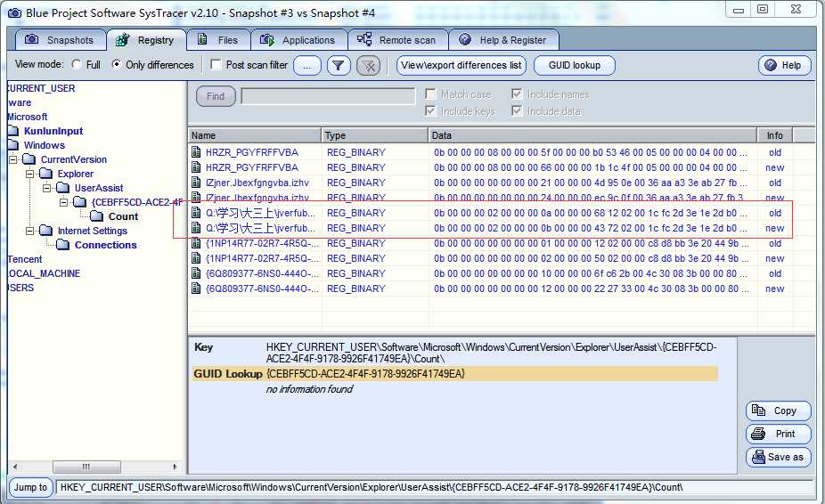Select the Microsoft tree item

28,117
